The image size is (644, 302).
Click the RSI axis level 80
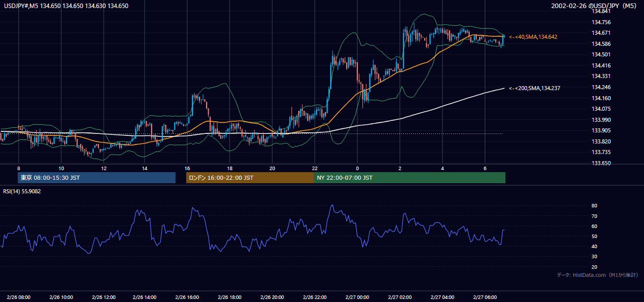coord(594,206)
